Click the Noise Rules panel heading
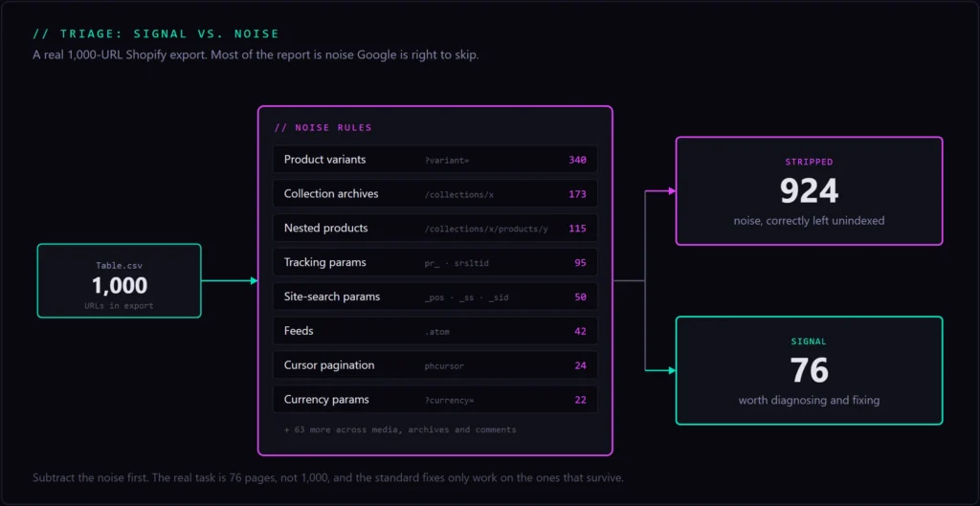Screen dimensions: 980x506 click(323, 127)
